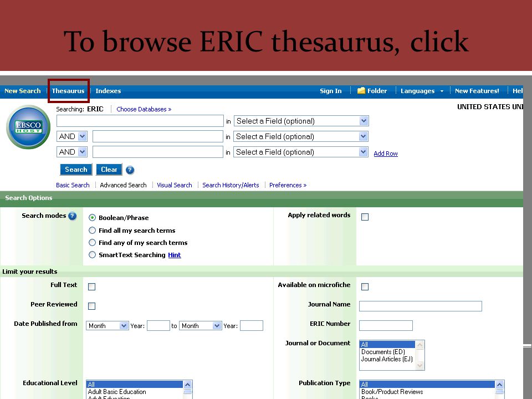Click Add Row link
The height and width of the screenshot is (399, 532).
386,154
